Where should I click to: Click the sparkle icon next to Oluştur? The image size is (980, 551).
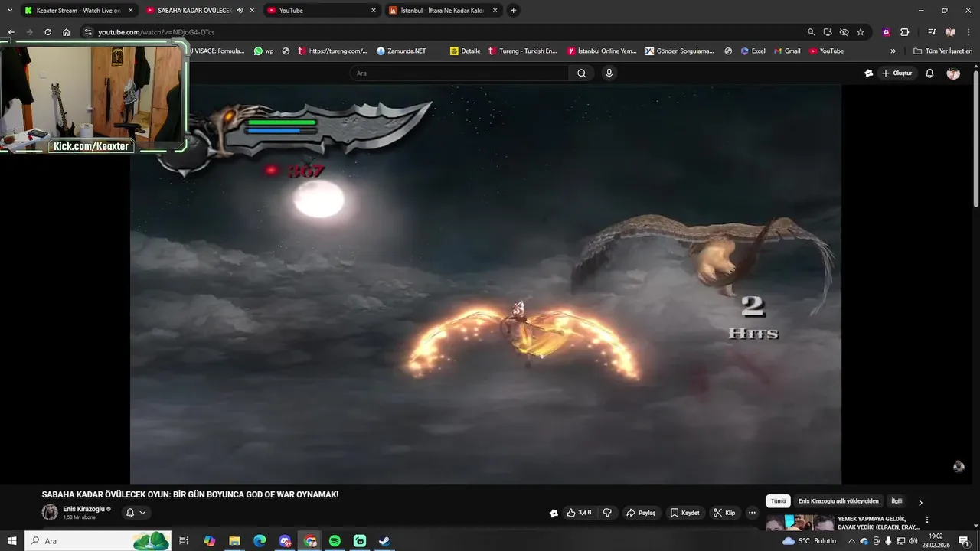(868, 73)
